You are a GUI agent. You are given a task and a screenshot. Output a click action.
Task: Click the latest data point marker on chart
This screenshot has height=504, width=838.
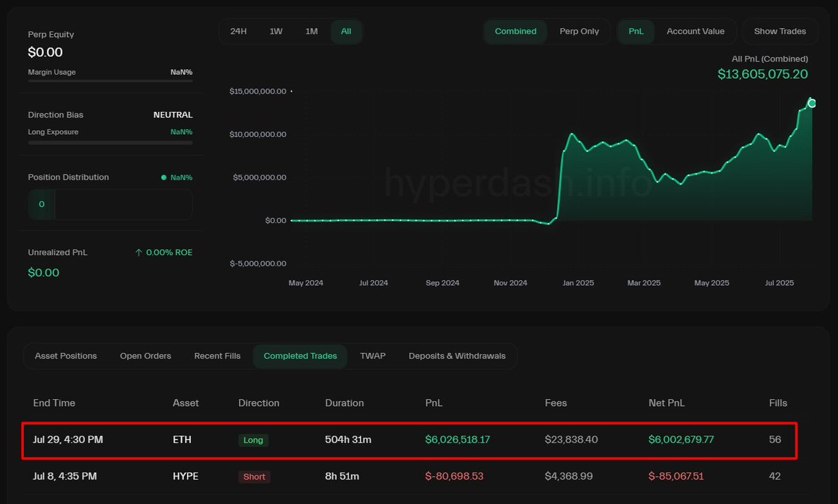point(812,103)
